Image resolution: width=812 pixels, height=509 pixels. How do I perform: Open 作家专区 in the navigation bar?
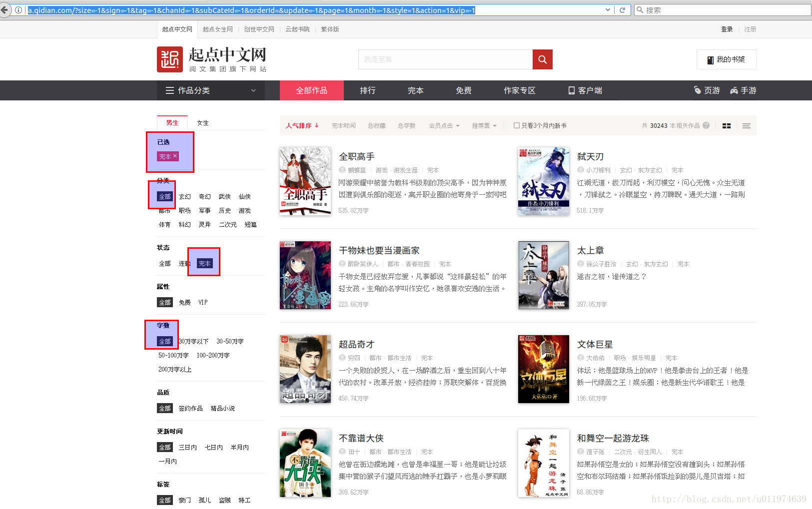pyautogui.click(x=520, y=90)
